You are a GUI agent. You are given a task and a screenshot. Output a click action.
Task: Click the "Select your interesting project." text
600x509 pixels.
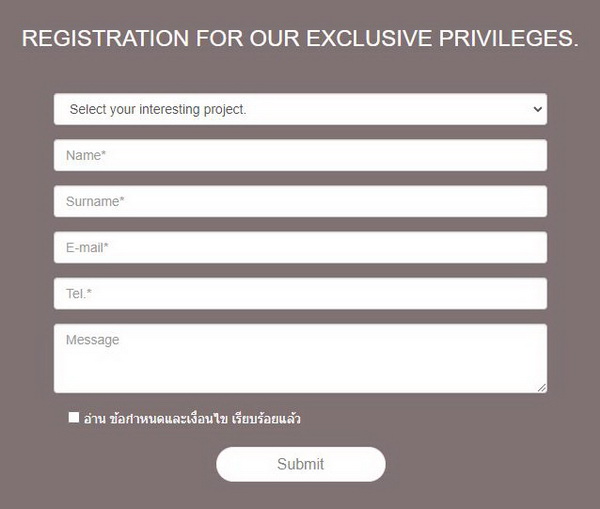158,109
